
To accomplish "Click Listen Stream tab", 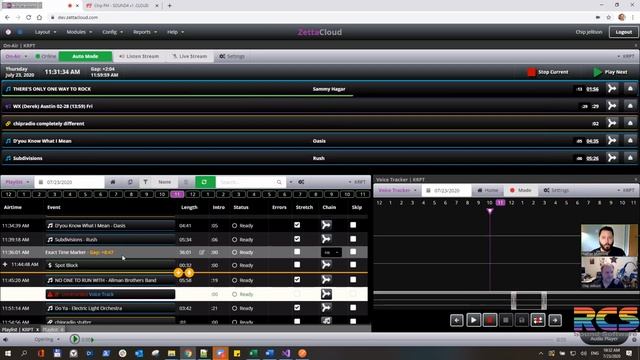I will [x=139, y=56].
